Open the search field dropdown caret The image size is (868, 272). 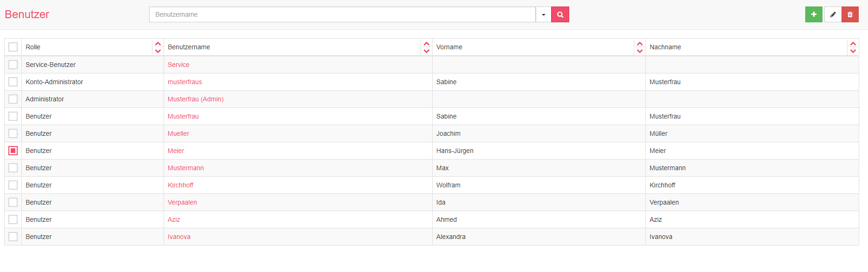(543, 14)
